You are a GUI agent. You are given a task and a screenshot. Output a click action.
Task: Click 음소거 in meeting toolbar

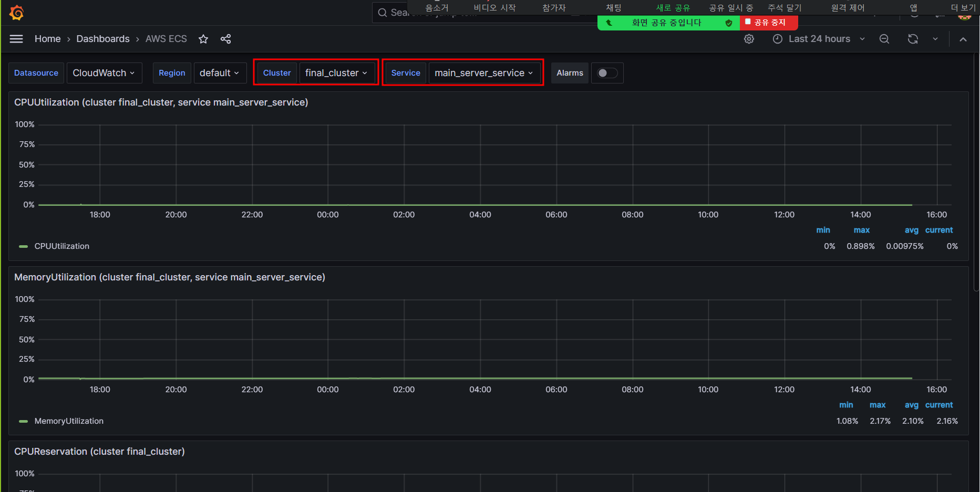tap(437, 8)
